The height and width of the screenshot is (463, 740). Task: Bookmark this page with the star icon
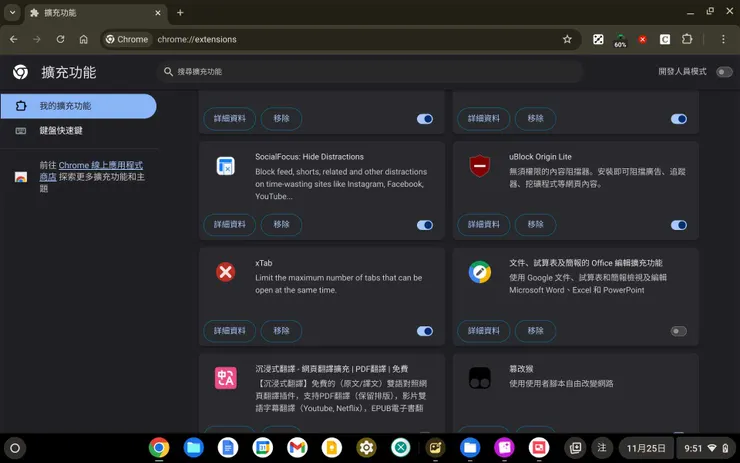click(567, 39)
